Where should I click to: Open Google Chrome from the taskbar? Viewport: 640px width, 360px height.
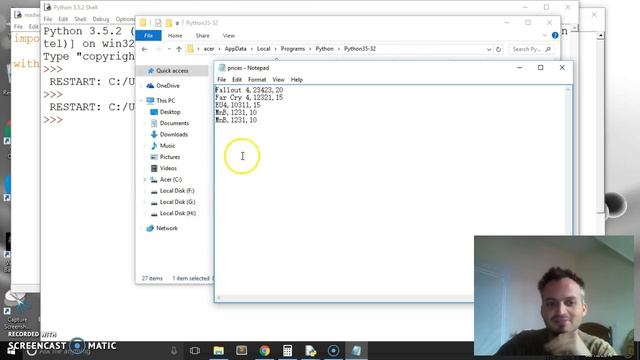264,351
